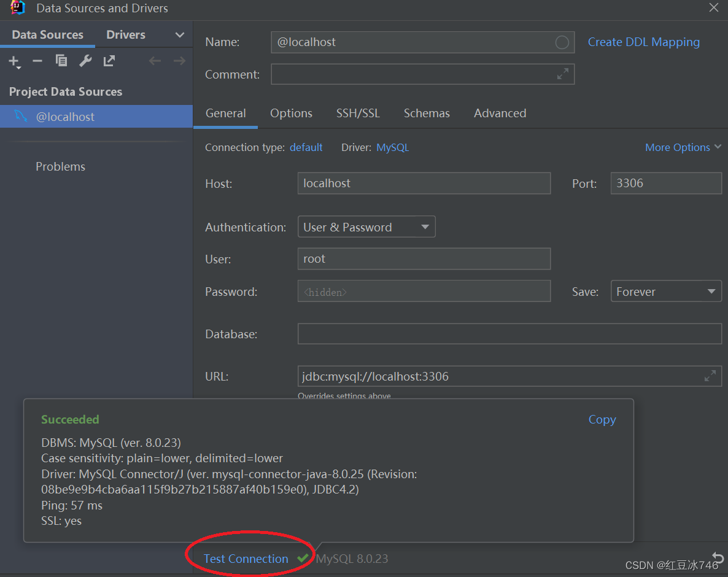Open the Authentication dropdown
728x577 pixels.
click(x=366, y=227)
